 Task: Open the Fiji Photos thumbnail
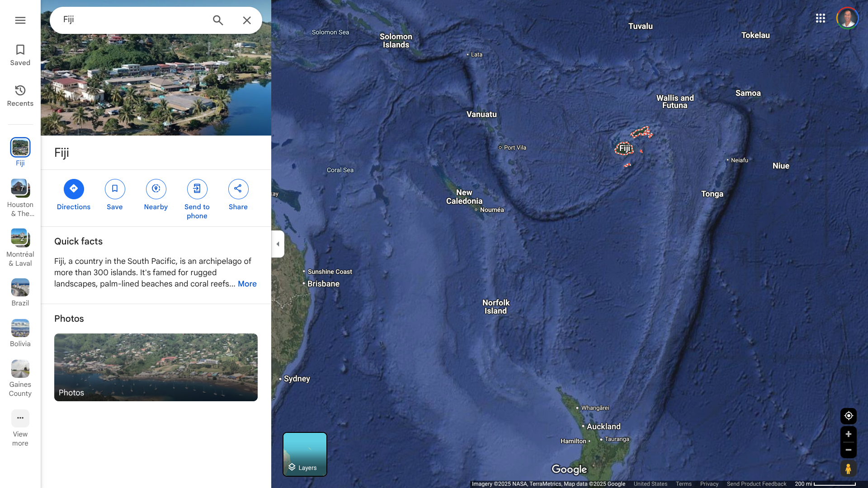click(x=156, y=367)
